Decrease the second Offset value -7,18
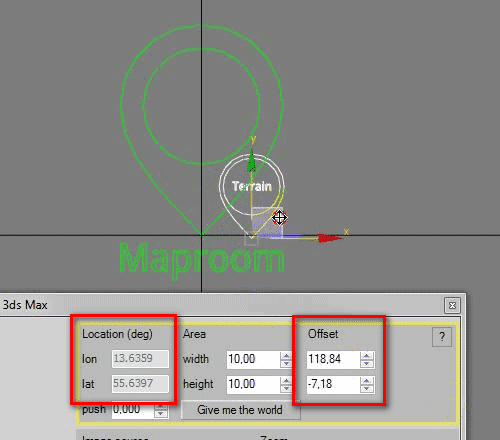This screenshot has width=500, height=440. [x=367, y=388]
